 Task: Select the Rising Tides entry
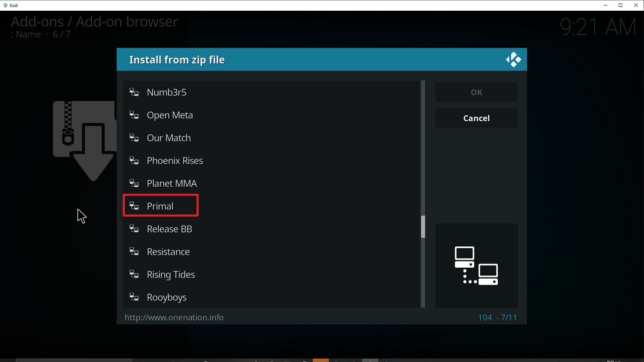(272, 275)
